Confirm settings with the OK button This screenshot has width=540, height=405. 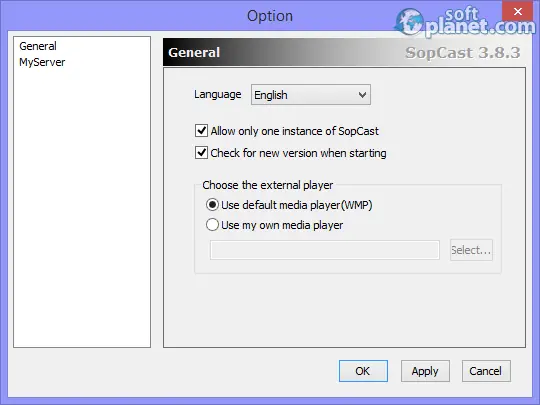[363, 371]
